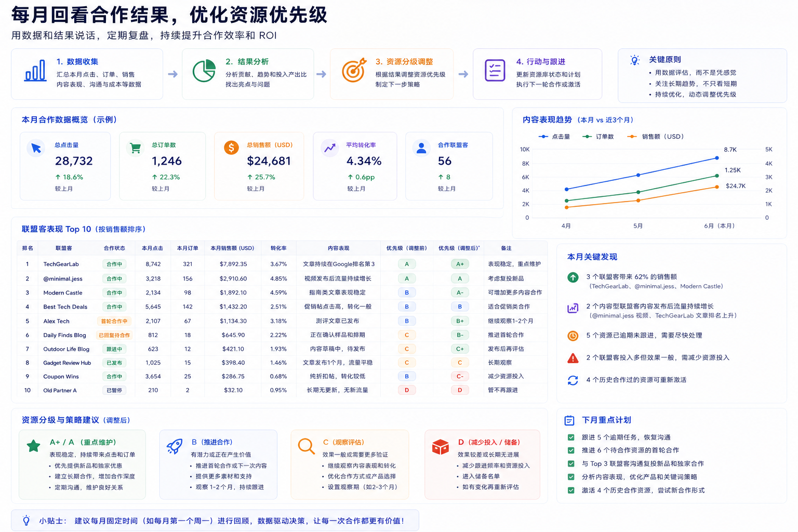Click the person icon in 合作联盟客 card
The image size is (798, 532).
(x=421, y=148)
